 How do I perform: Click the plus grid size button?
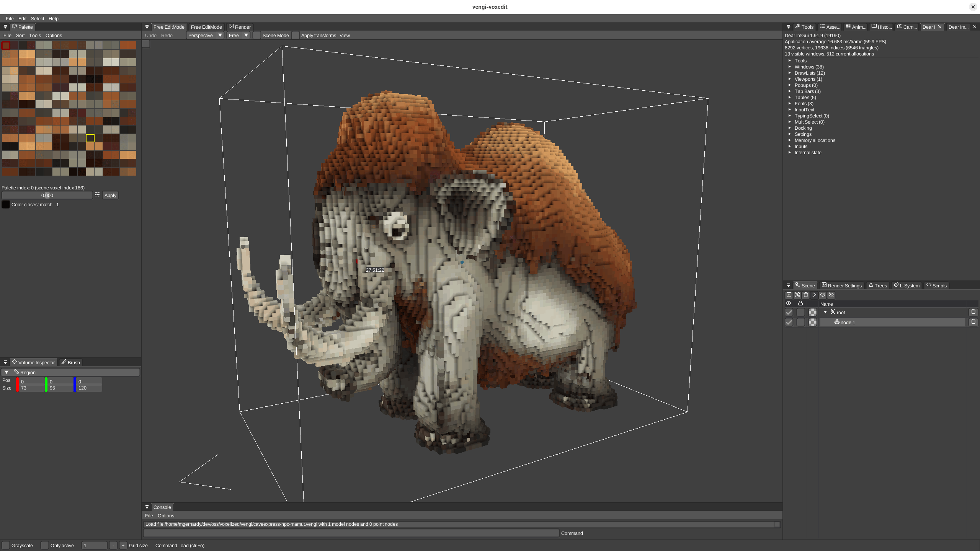pyautogui.click(x=123, y=545)
